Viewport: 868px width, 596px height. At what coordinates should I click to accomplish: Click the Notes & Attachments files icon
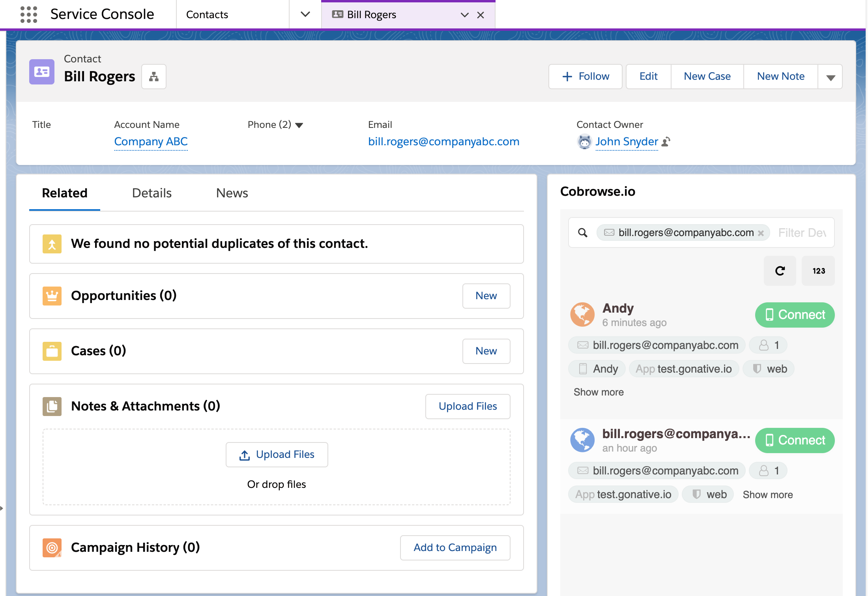(52, 407)
